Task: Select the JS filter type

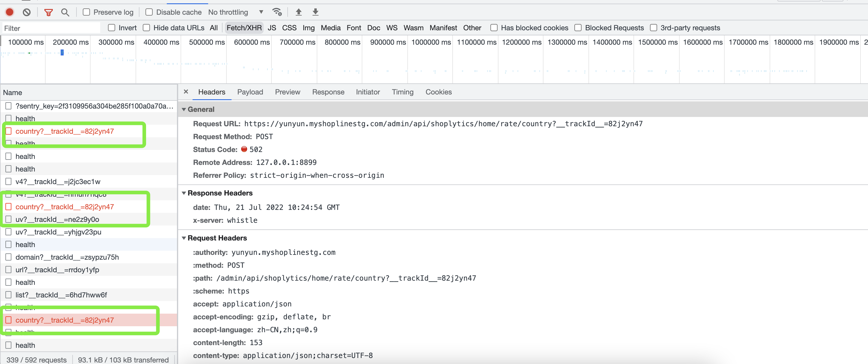Action: (271, 28)
